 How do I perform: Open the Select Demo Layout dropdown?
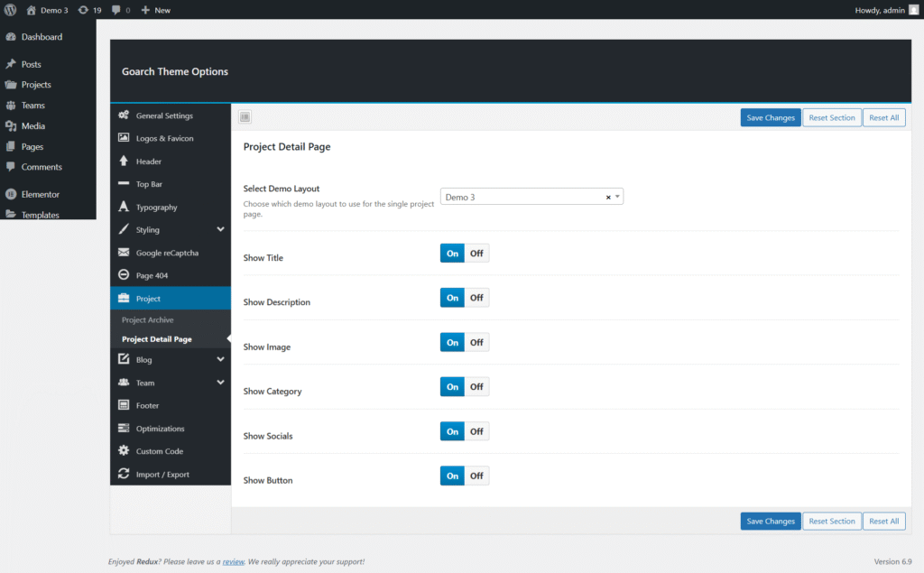point(531,197)
